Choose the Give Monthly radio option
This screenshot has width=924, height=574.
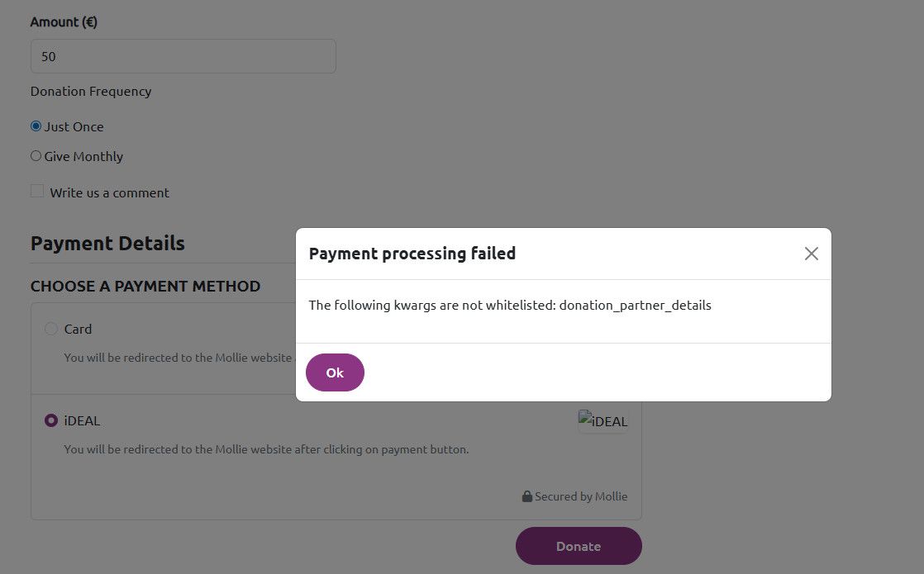point(36,156)
